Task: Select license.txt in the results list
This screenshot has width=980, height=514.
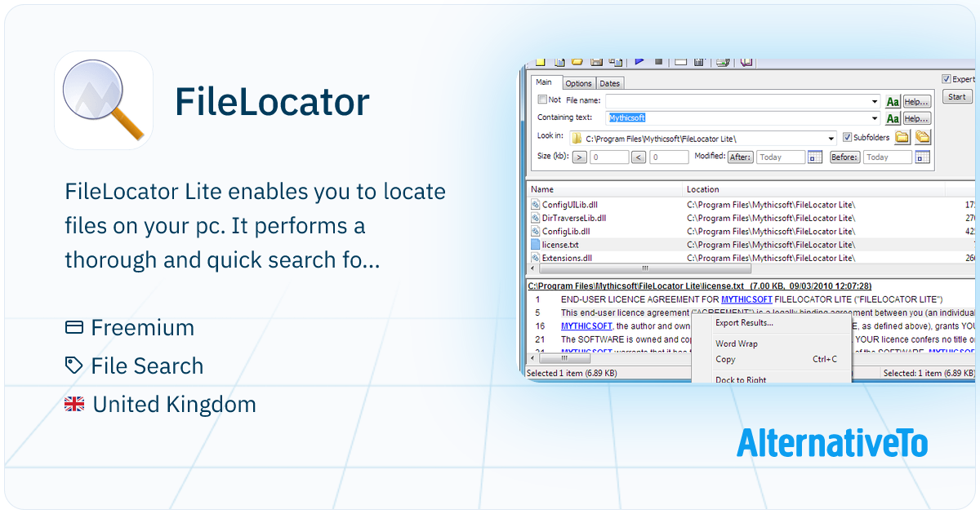Action: (x=560, y=245)
